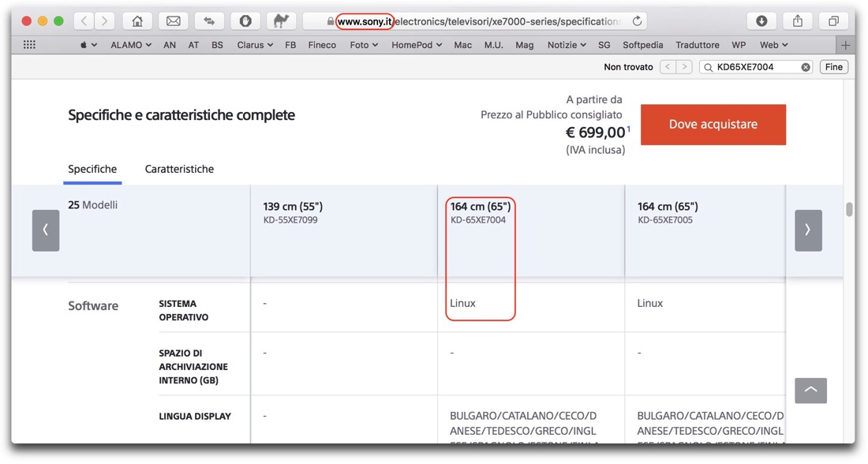Click the footnote 1 next to the price
868x464 pixels.
[x=628, y=129]
